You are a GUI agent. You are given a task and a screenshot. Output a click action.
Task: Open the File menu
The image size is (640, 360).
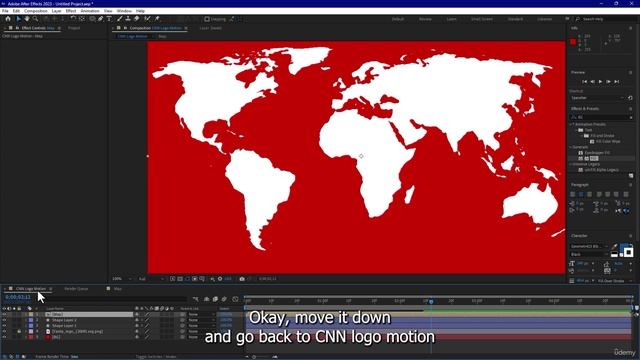tap(5, 11)
